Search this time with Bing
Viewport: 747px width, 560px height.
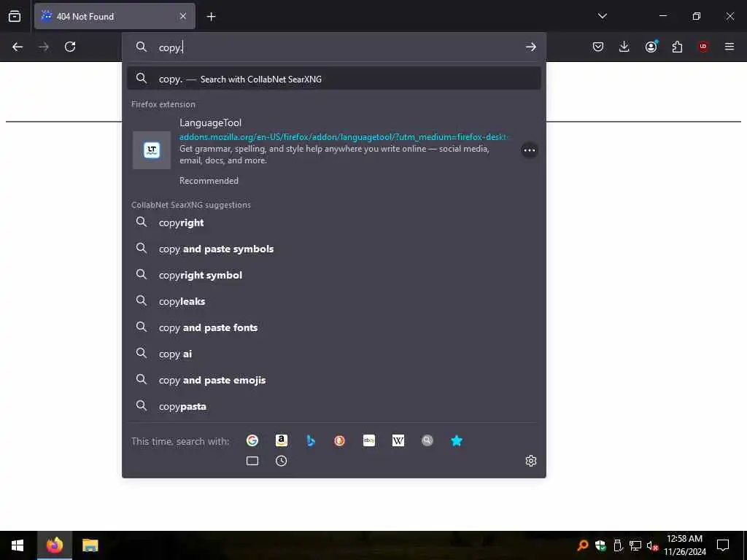click(x=311, y=440)
